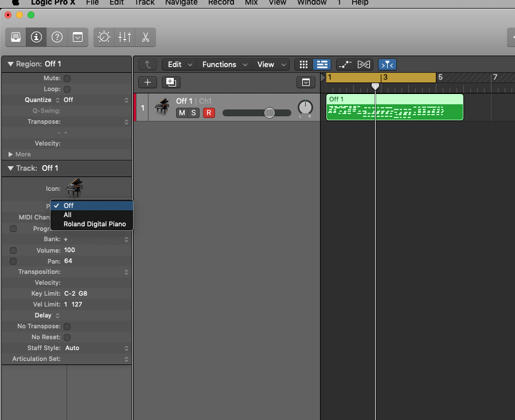Click the yellow cycle range in ruler

pyautogui.click(x=381, y=78)
